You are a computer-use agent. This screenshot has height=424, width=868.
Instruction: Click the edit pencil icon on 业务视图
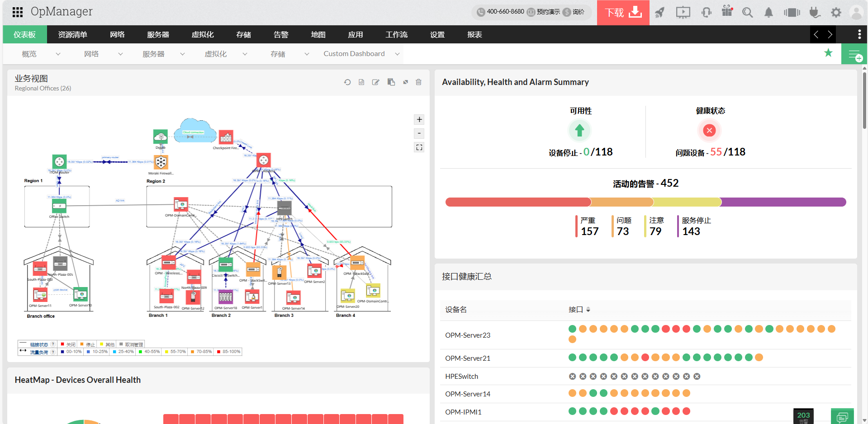click(x=375, y=82)
